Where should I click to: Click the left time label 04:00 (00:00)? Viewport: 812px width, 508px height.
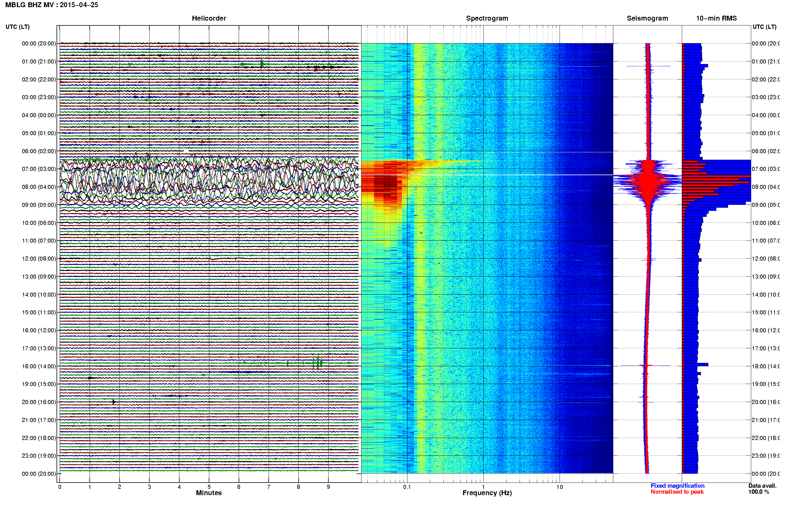(39, 115)
